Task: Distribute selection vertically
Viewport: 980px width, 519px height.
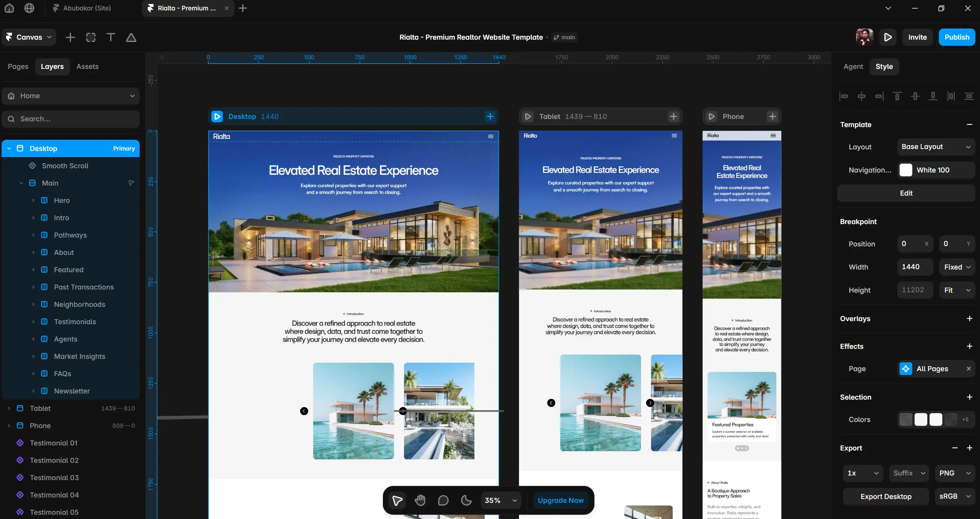Action: pos(969,96)
